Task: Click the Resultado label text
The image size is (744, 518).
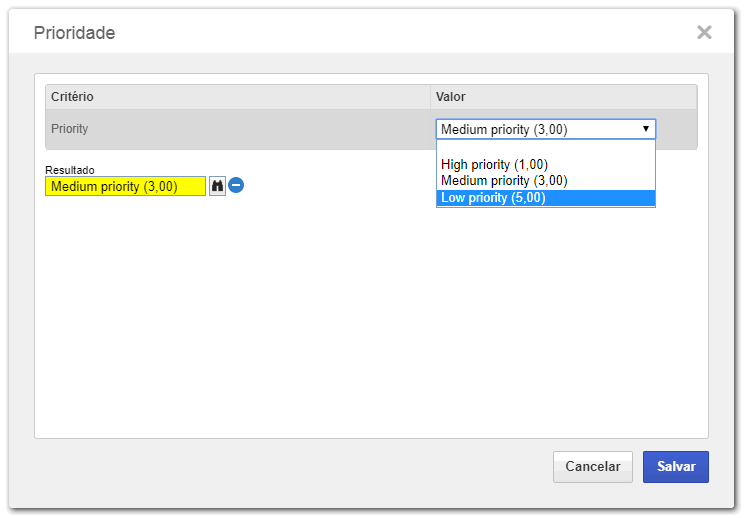Action: coord(70,170)
